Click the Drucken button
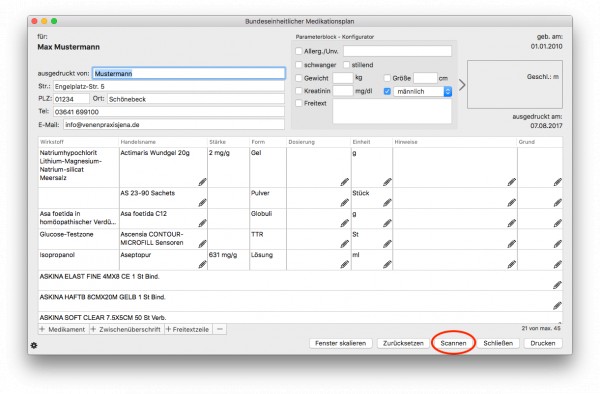Image resolution: width=600 pixels, height=394 pixels. pyautogui.click(x=543, y=343)
